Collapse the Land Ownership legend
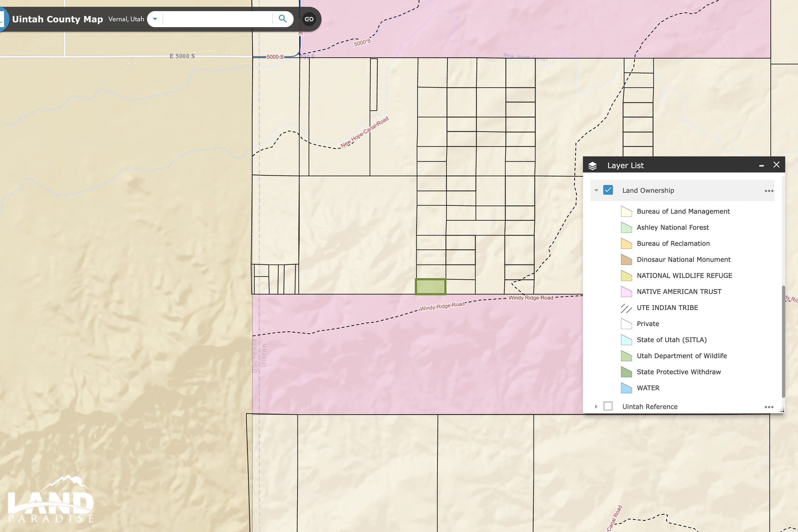Image resolution: width=798 pixels, height=532 pixels. (x=596, y=190)
